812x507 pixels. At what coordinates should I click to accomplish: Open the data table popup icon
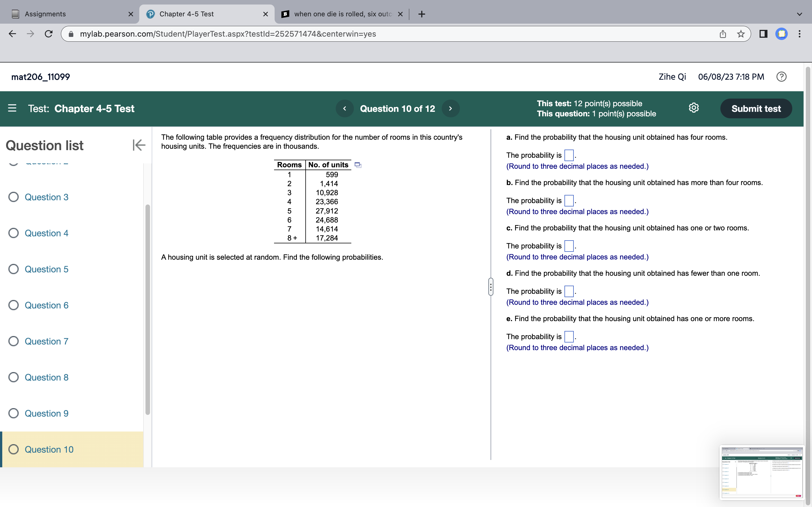click(358, 165)
